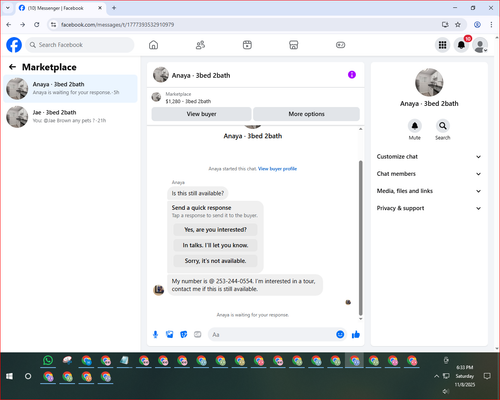Click the site information icon in address bar

pyautogui.click(x=53, y=25)
